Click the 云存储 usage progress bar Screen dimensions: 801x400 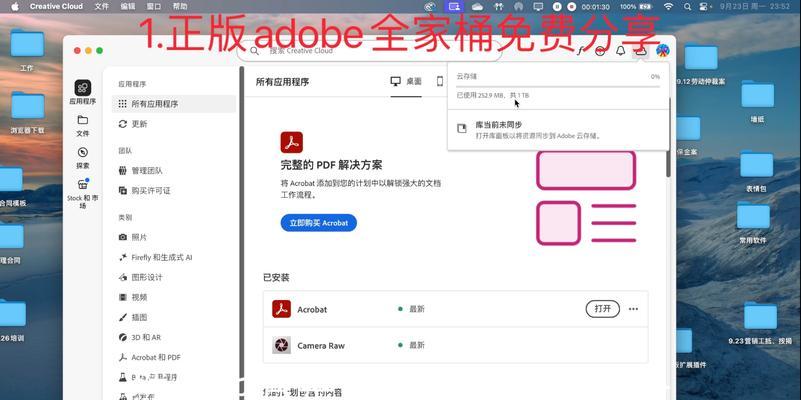click(558, 86)
